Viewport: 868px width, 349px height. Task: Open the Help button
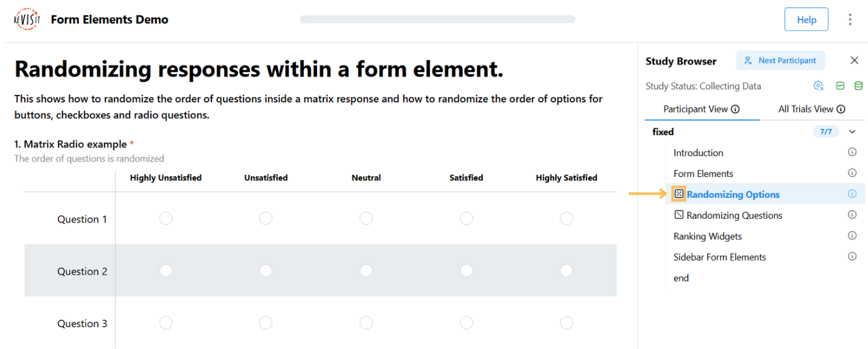pos(806,19)
